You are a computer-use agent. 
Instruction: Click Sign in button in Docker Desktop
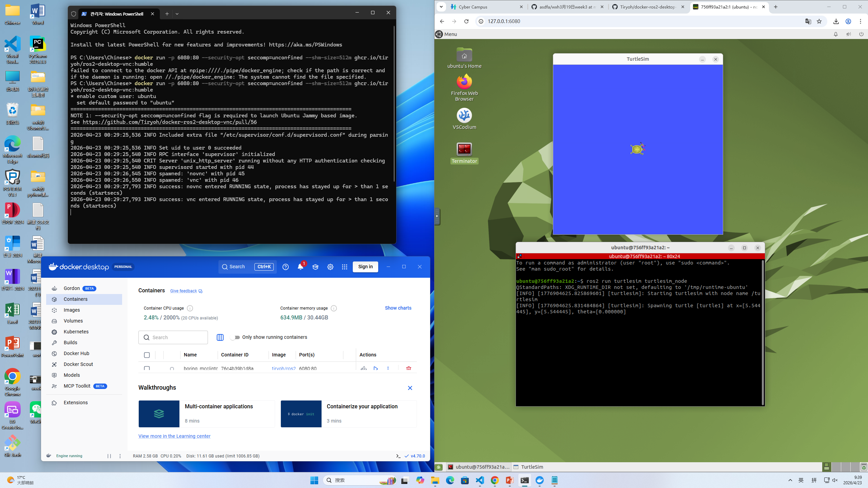click(365, 267)
